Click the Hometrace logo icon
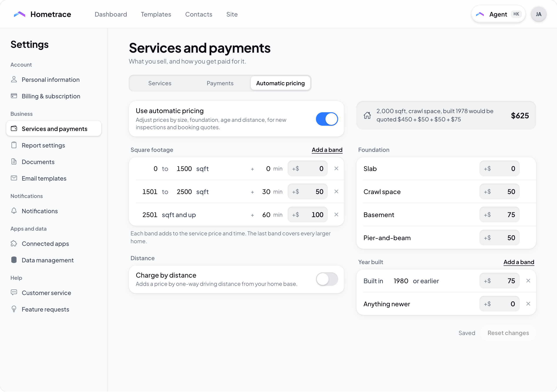 [x=19, y=14]
